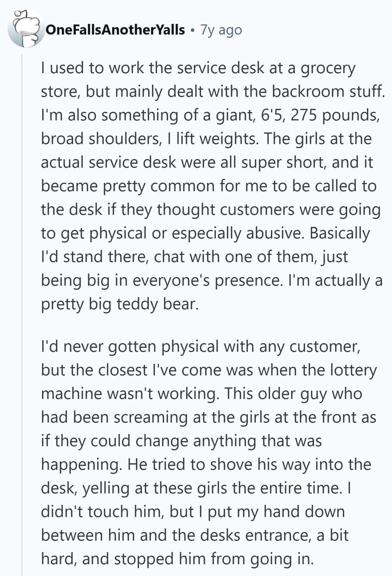The width and height of the screenshot is (392, 576).
Task: Open the 7y ago timestamp permalink
Action: pos(221,30)
